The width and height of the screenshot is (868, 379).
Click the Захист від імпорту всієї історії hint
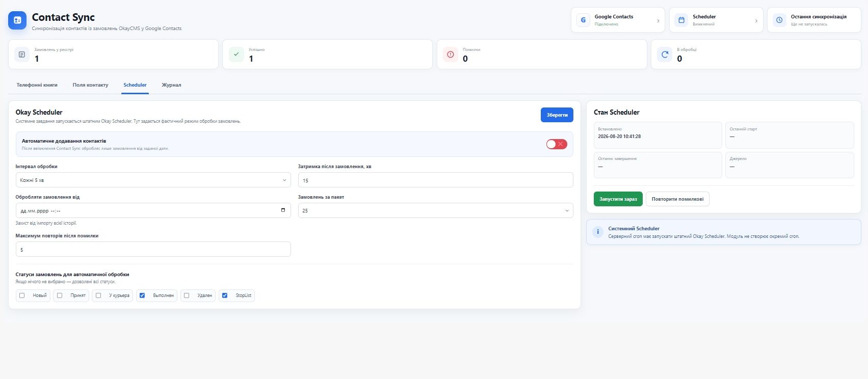pyautogui.click(x=46, y=223)
